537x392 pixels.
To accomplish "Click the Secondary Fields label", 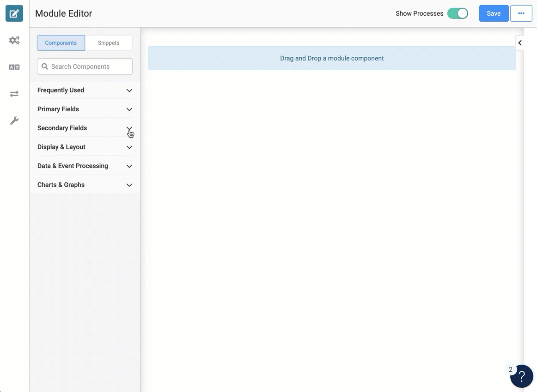I will coord(62,128).
